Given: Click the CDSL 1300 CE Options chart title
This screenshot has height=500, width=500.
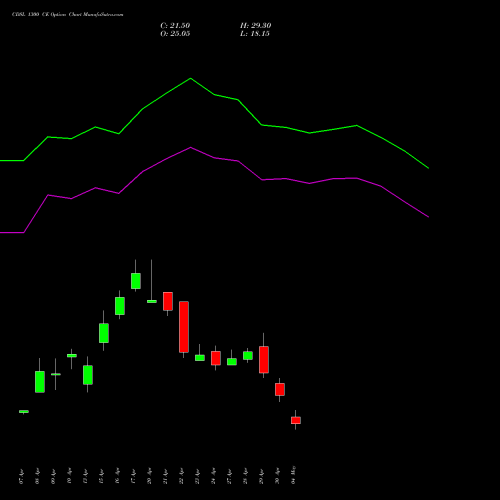Looking at the screenshot, I should point(68,15).
